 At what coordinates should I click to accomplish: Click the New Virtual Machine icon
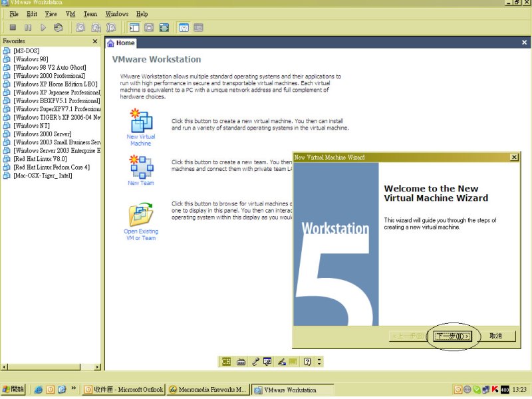141,120
